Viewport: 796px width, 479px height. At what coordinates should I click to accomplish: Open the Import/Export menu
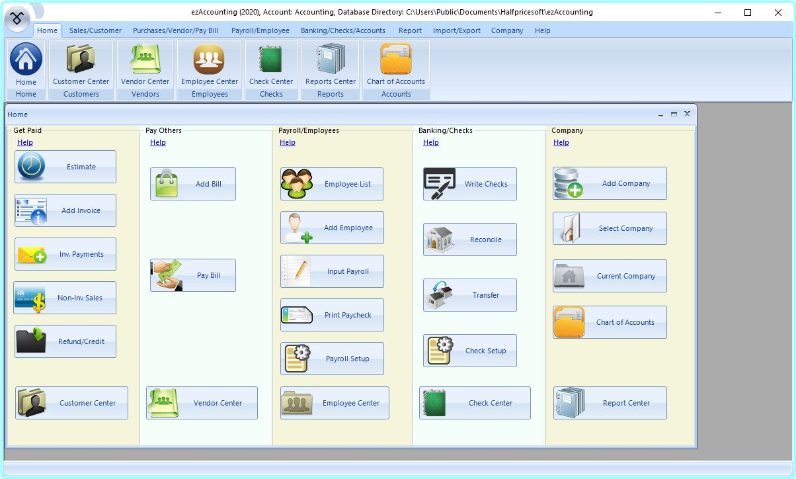[456, 31]
